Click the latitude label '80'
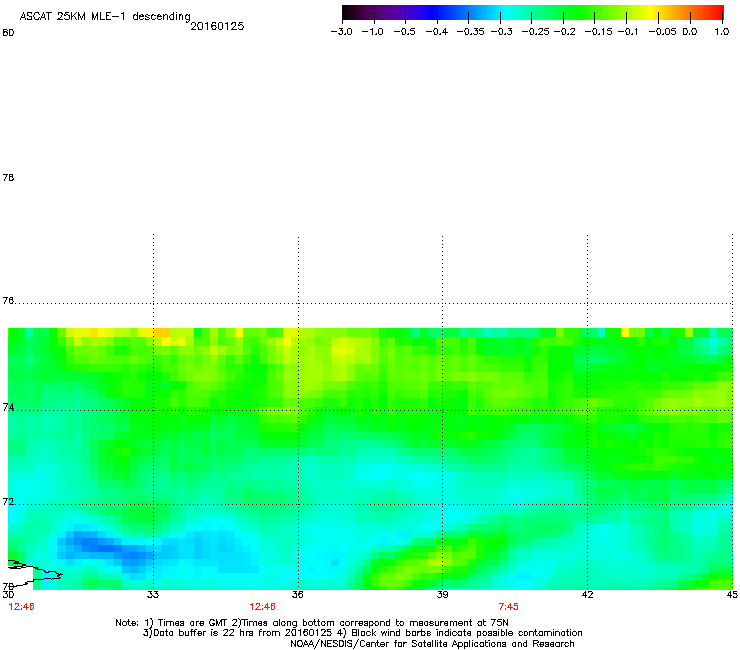This screenshot has height=650, width=740. 8,33
